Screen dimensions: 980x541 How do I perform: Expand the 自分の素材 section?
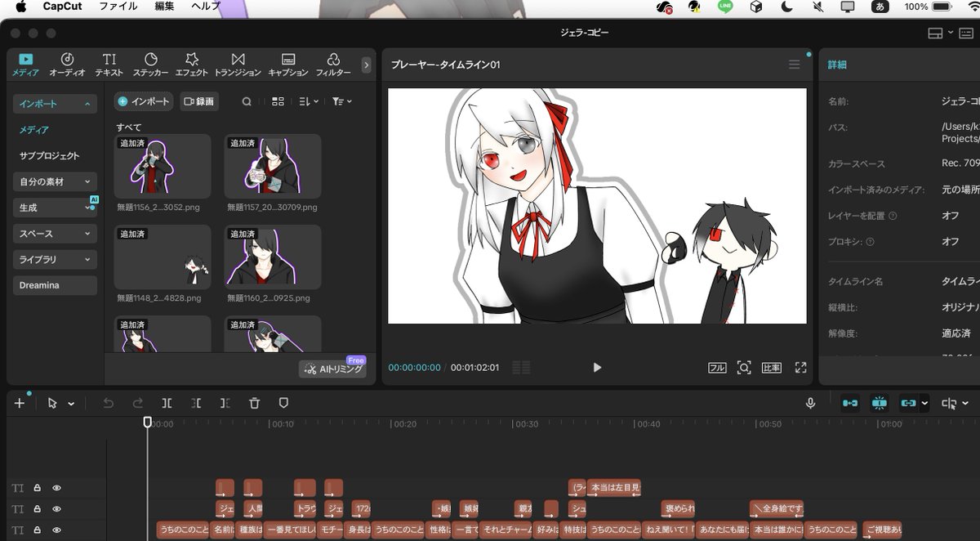coord(55,181)
